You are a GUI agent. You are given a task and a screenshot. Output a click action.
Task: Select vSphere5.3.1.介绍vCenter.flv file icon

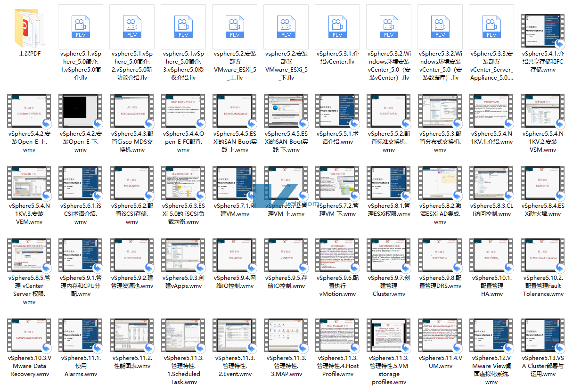pos(337,26)
